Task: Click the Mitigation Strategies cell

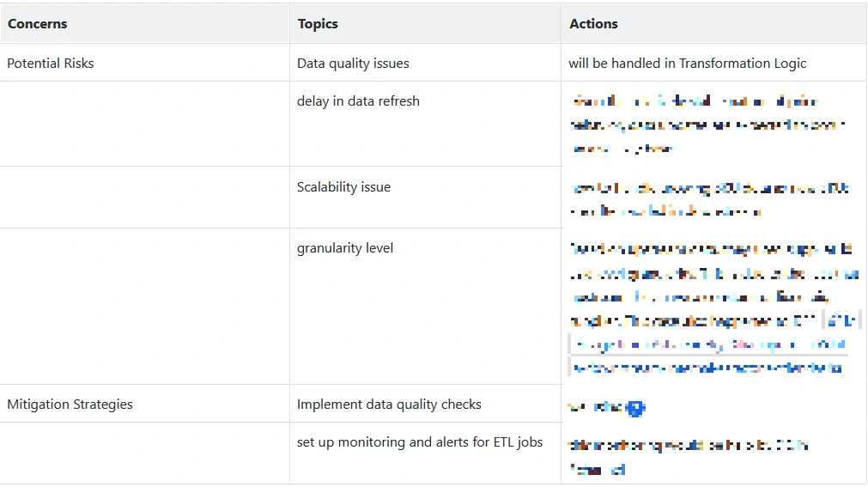Action: [70, 404]
